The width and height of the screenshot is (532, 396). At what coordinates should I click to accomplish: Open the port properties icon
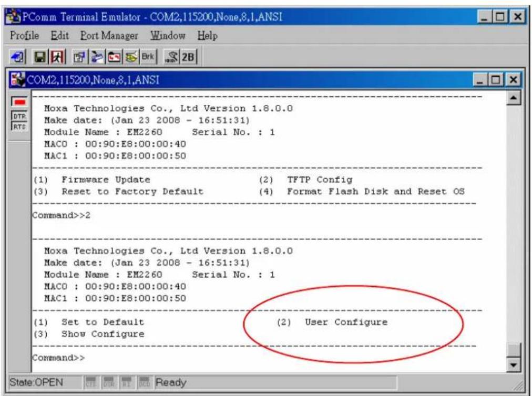coord(80,57)
